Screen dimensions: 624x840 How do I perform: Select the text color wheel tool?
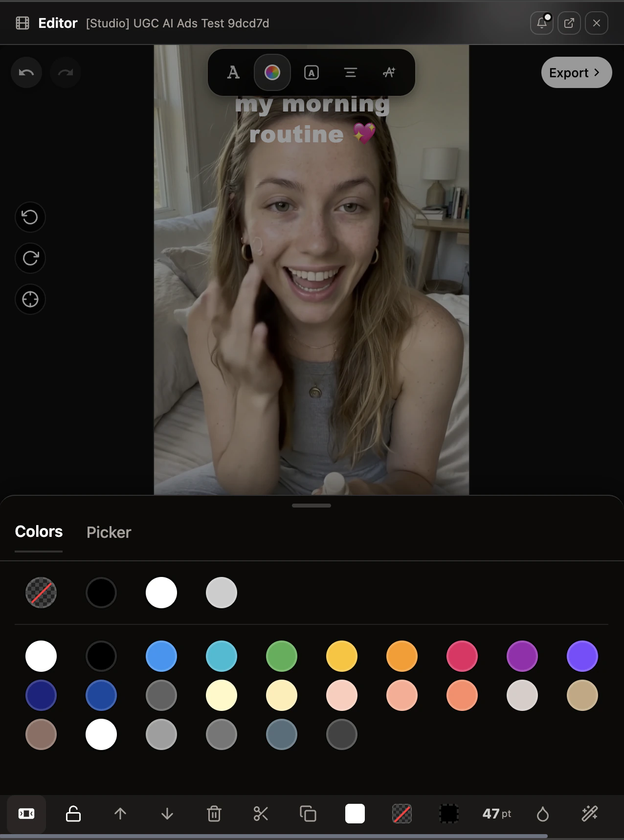coord(272,72)
